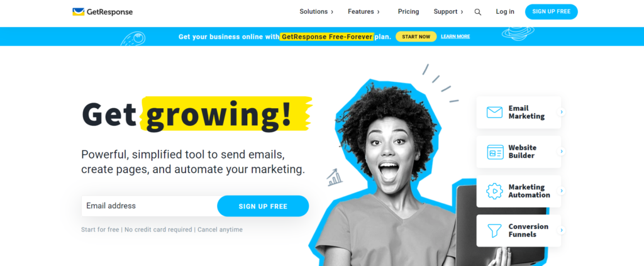Viewport: 644px width, 266px height.
Task: Expand the Support menu
Action: [448, 12]
